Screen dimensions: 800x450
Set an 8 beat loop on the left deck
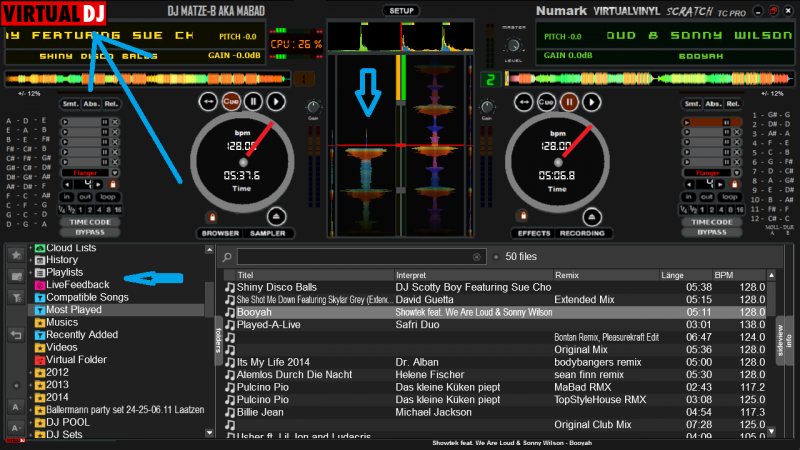[x=108, y=210]
